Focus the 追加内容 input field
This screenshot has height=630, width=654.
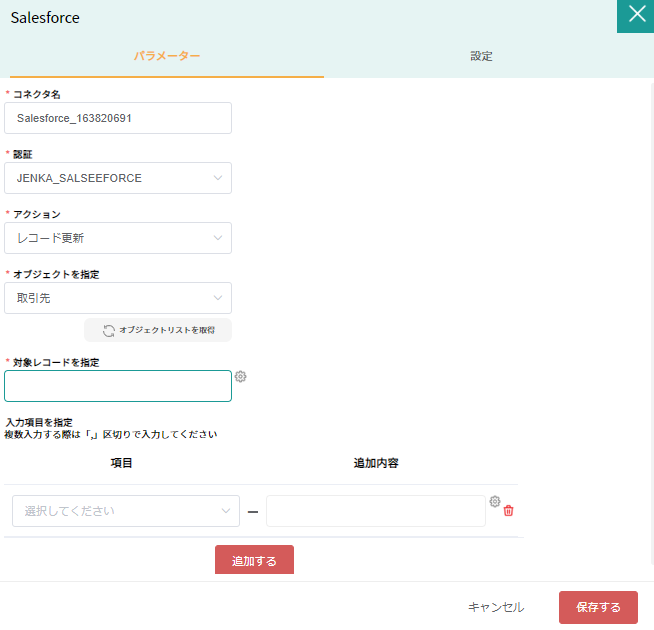(376, 511)
